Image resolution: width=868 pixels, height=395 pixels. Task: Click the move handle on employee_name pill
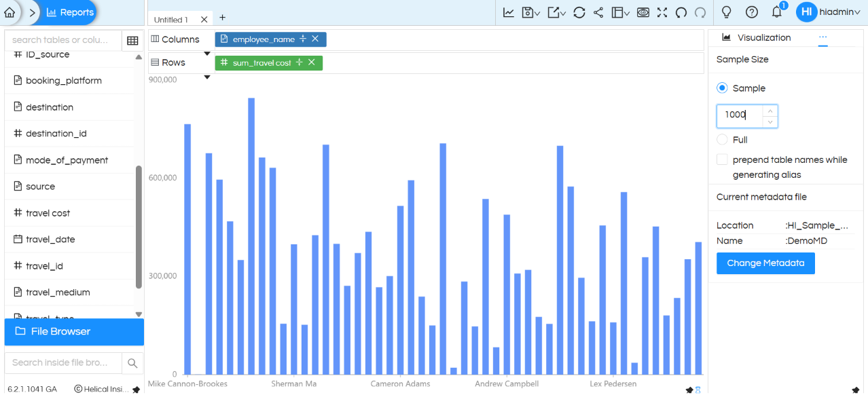(303, 39)
